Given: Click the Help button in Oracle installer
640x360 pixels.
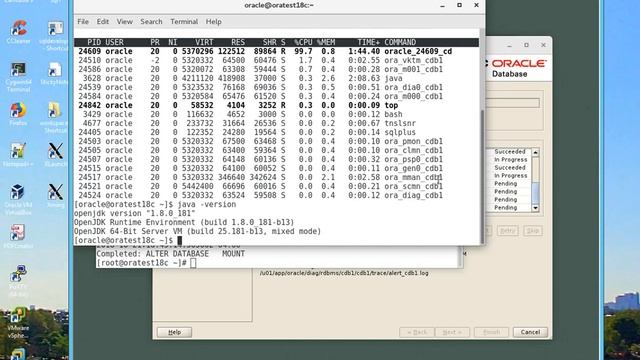Looking at the screenshot, I should pos(174,332).
